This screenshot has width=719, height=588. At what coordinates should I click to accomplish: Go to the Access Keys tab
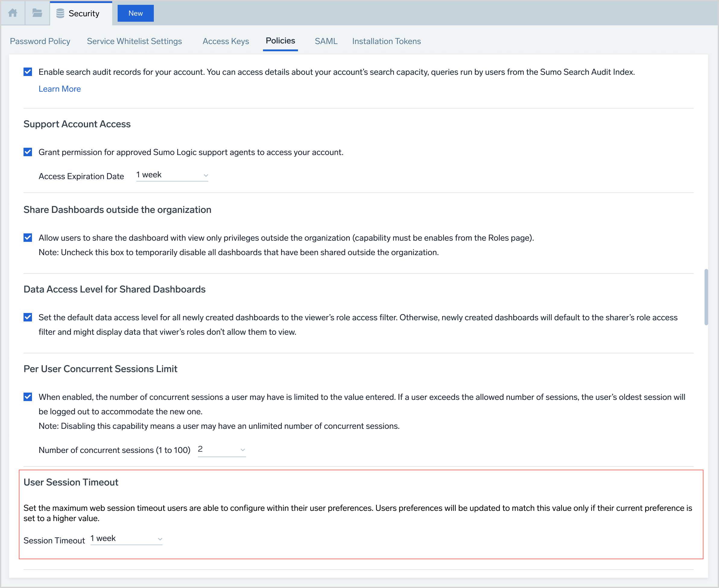click(x=226, y=41)
